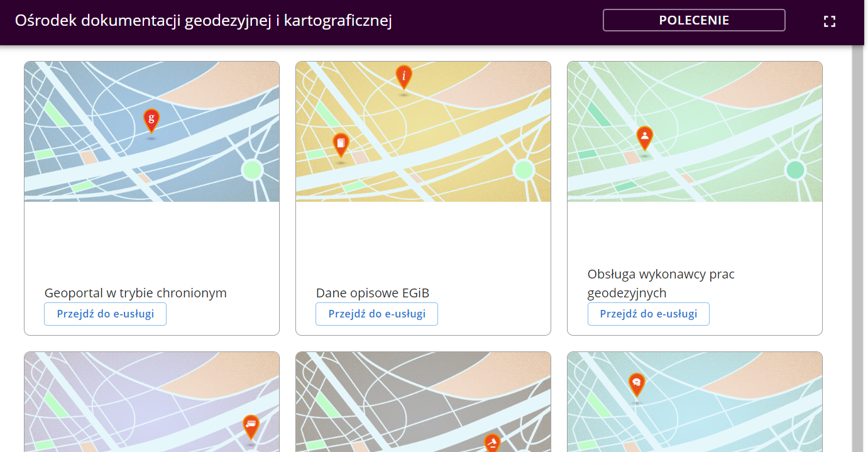Click the 'Ośrodek dokumentacji geodezyjnej i kartograficznej' heading
Screen dimensions: 868x452
[203, 21]
